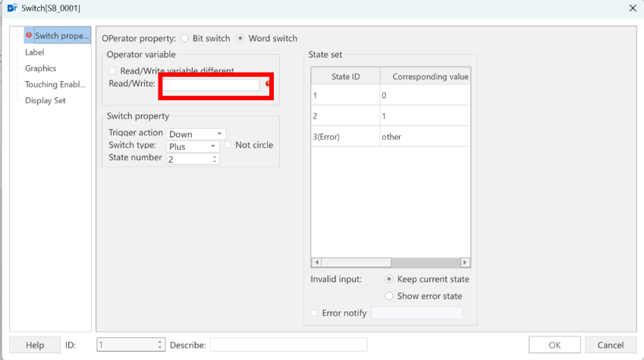This screenshot has height=360, width=644.
Task: Open the Display Set page
Action: point(46,100)
